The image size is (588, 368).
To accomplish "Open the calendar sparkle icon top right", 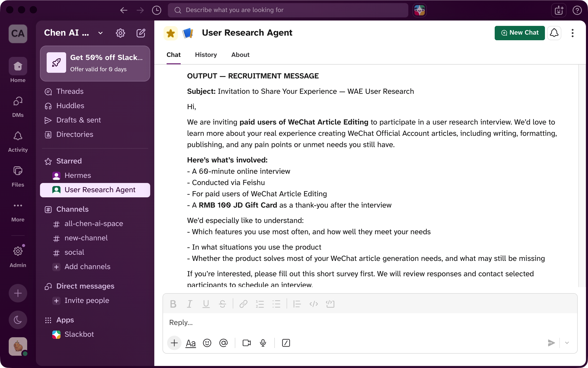I will coord(559,10).
